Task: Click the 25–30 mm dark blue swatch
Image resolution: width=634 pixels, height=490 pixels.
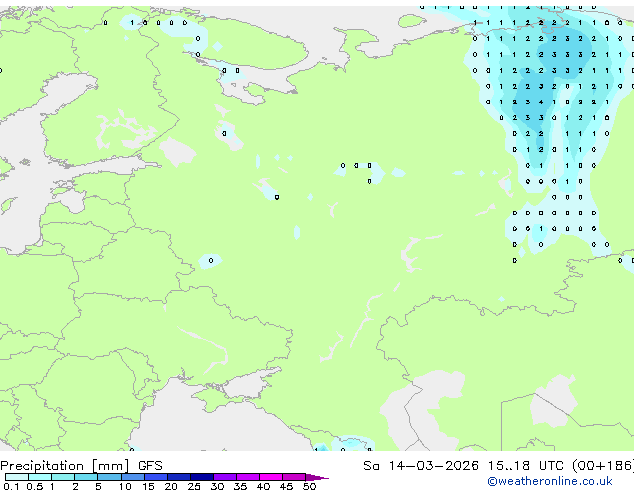Action: pos(202,477)
